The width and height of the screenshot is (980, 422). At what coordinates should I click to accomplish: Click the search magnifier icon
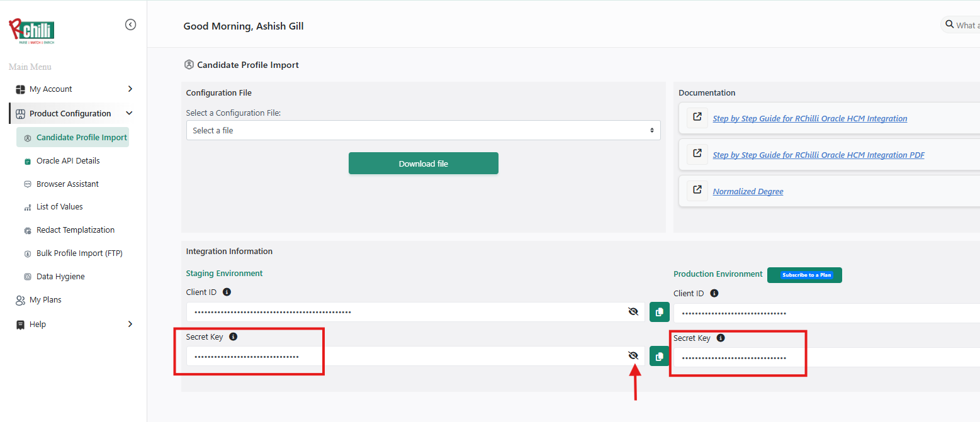(x=949, y=25)
